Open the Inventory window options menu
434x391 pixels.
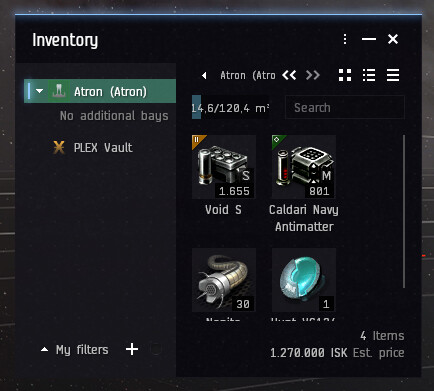click(x=345, y=39)
